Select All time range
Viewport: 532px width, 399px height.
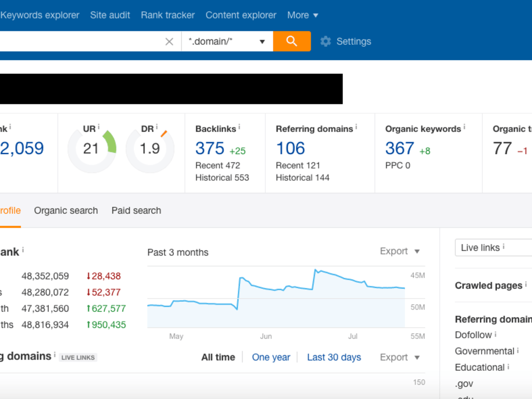218,358
